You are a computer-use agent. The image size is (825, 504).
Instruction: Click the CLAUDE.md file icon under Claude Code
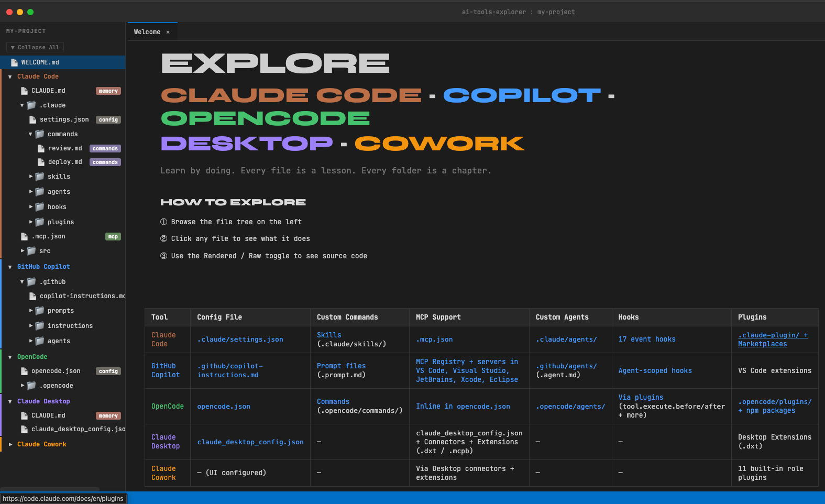tap(24, 91)
